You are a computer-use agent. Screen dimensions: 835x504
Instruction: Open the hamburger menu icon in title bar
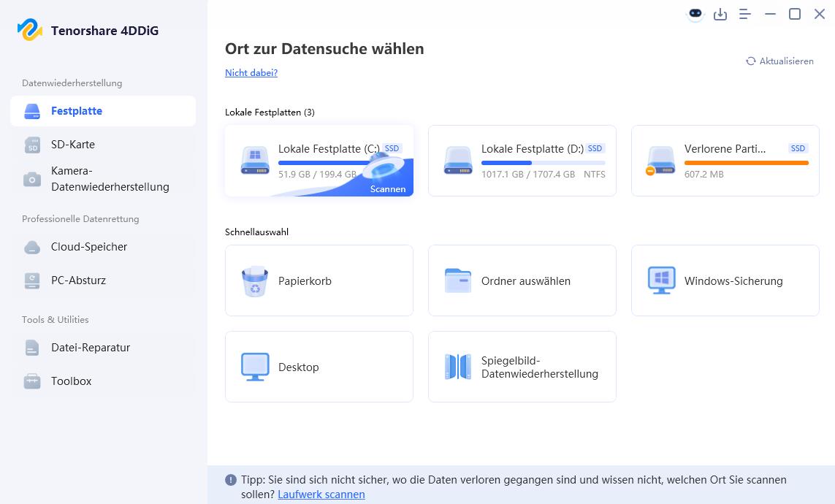click(745, 15)
